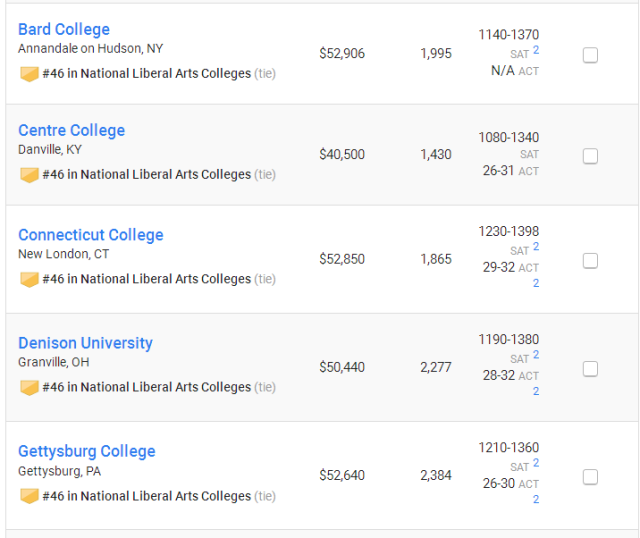This screenshot has height=538, width=640.
Task: Select the Connecticut College compare checkbox
Action: coord(590,260)
